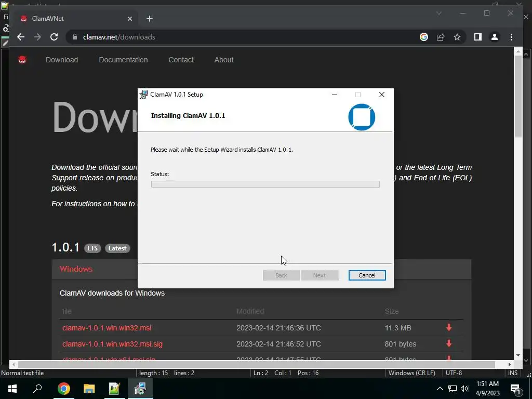
Task: Click Windows (CR LF) in status bar
Action: point(411,373)
